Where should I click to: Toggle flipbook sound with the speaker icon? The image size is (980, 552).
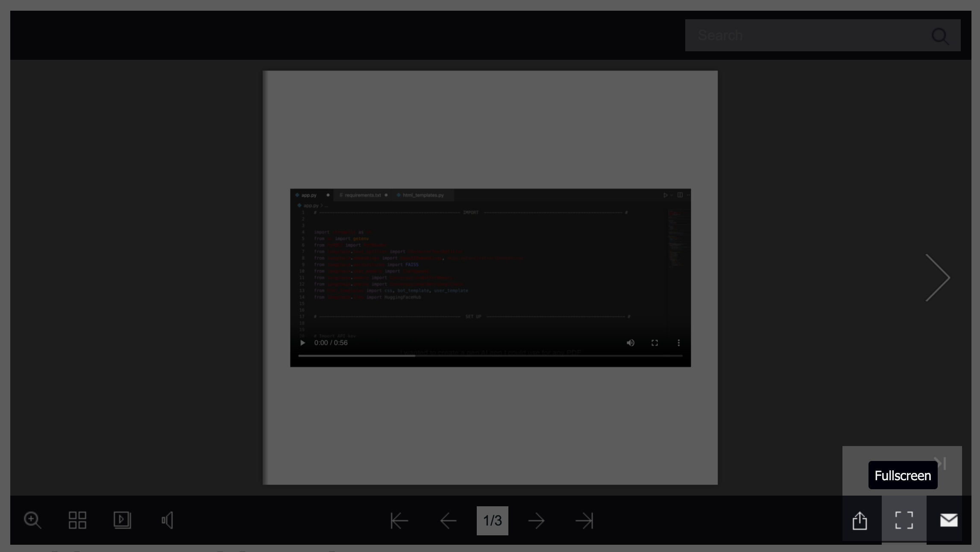(x=167, y=520)
